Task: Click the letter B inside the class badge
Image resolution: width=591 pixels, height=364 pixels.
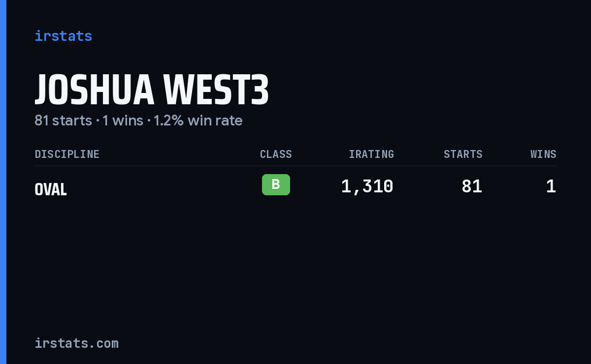Action: point(276,184)
